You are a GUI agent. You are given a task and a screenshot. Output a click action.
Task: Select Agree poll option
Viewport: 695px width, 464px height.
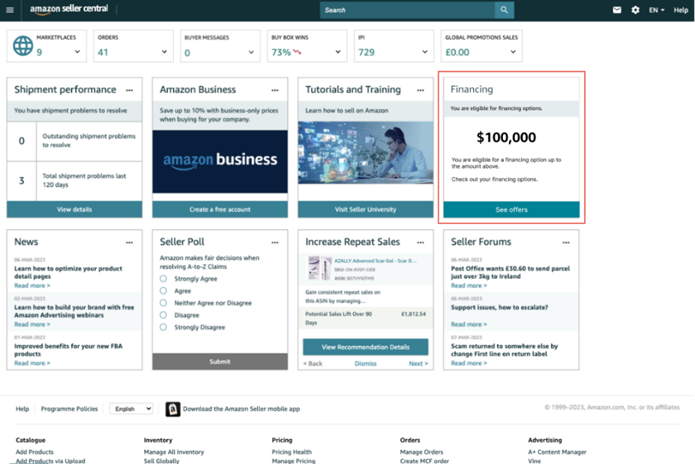point(164,291)
